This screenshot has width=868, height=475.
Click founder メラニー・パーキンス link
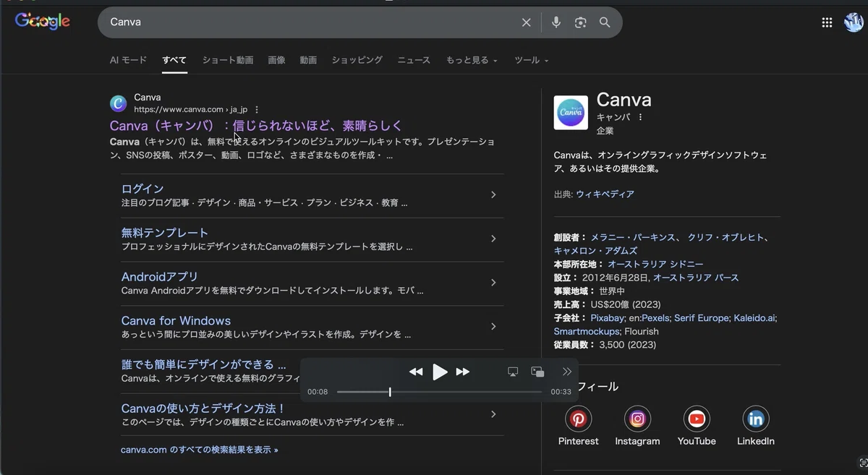click(x=633, y=237)
